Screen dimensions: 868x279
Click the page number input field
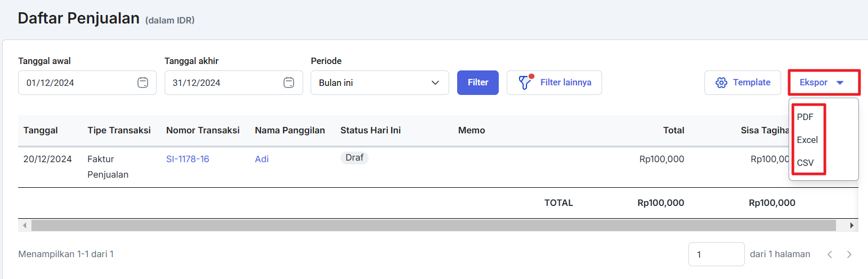point(717,254)
